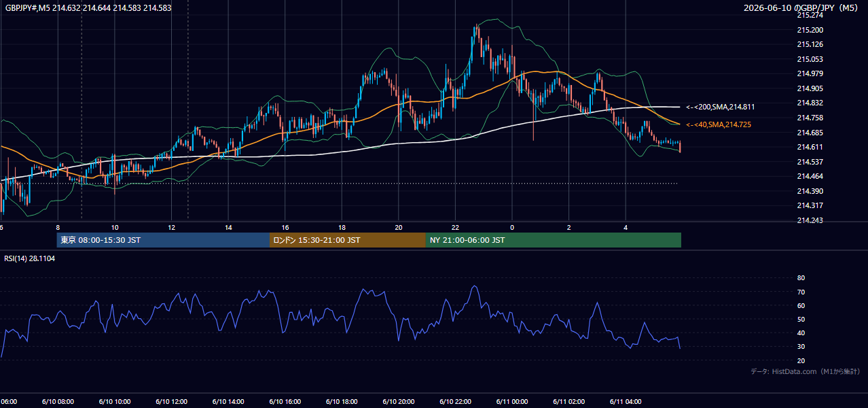The image size is (868, 408).
Task: Click price axis value 214.390
Action: 810,191
